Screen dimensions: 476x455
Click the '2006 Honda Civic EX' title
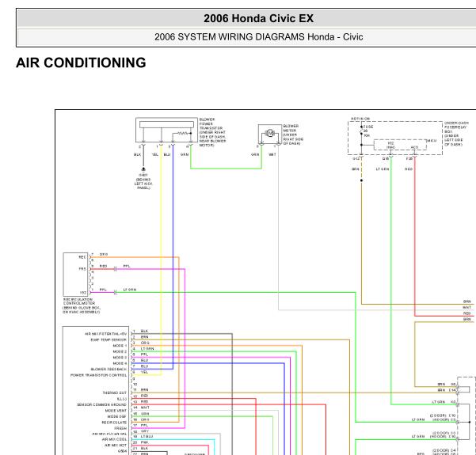coord(258,18)
